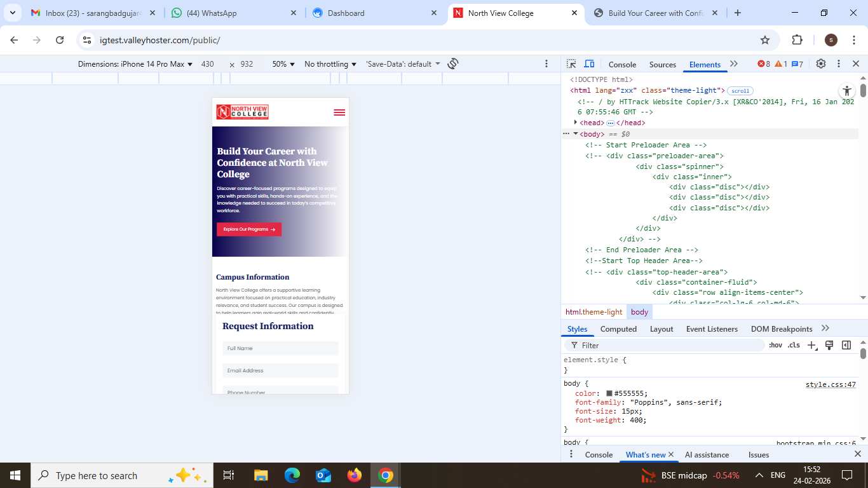868x488 pixels.
Task: Expand the head element node
Action: (x=576, y=122)
